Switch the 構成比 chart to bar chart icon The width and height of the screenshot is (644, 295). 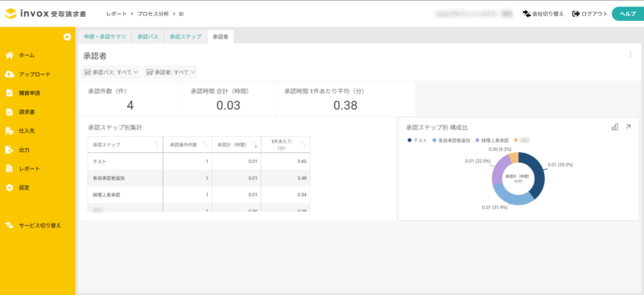(x=614, y=127)
